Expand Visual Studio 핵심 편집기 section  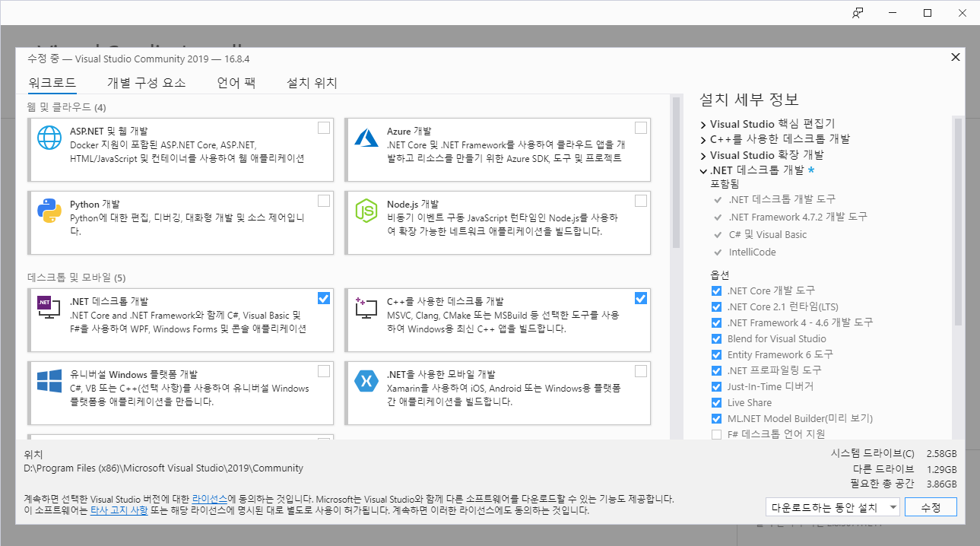703,124
